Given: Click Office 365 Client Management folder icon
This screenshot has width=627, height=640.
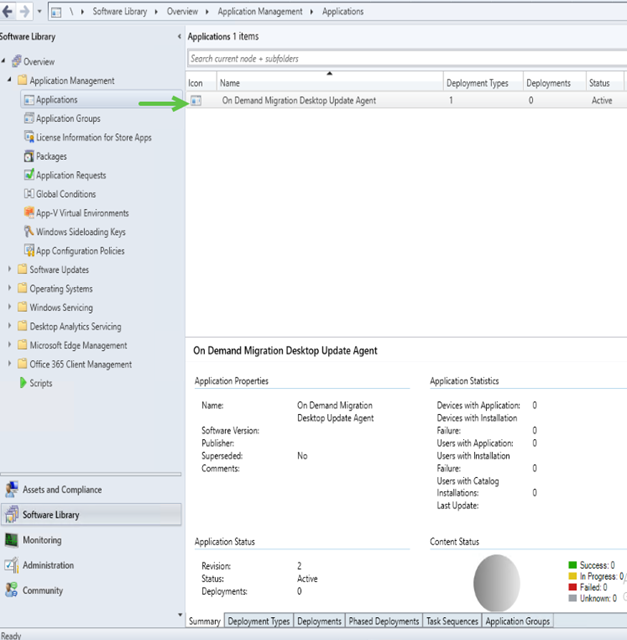Looking at the screenshot, I should pyautogui.click(x=22, y=364).
